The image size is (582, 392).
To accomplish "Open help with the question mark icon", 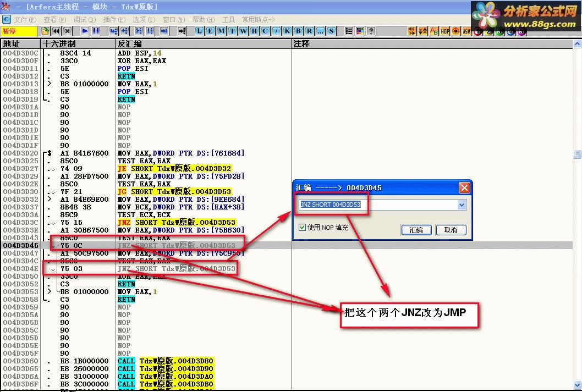I will pyautogui.click(x=371, y=31).
